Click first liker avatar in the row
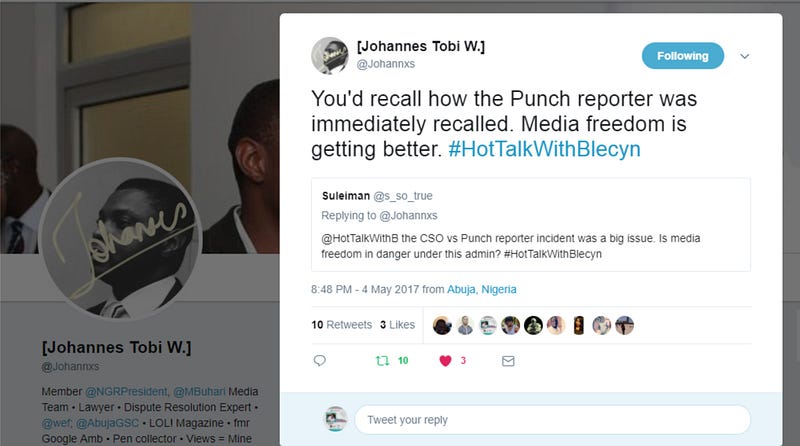This screenshot has width=800, height=446. click(x=442, y=325)
